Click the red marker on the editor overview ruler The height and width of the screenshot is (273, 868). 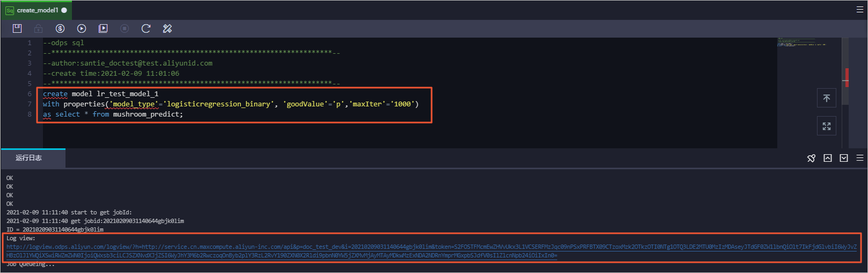[847, 78]
